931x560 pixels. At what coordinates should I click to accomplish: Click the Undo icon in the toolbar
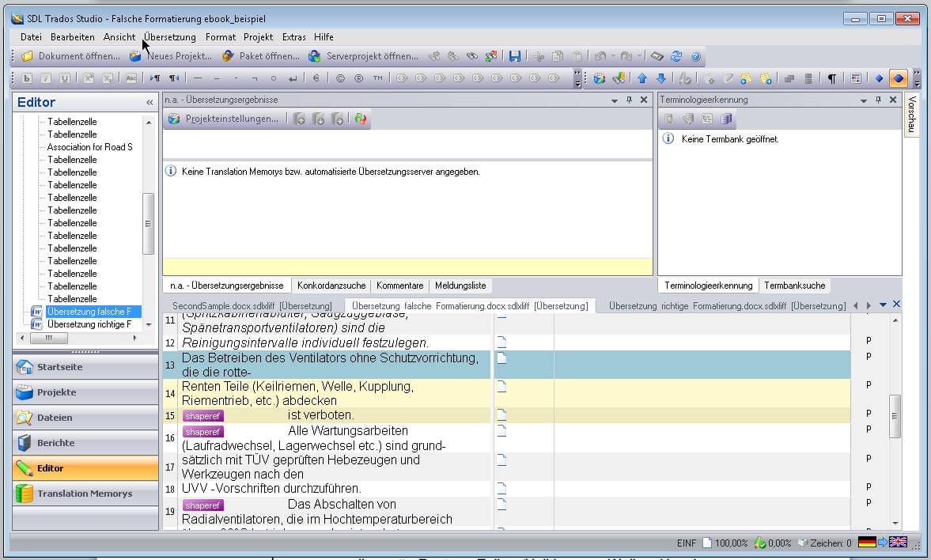(600, 55)
